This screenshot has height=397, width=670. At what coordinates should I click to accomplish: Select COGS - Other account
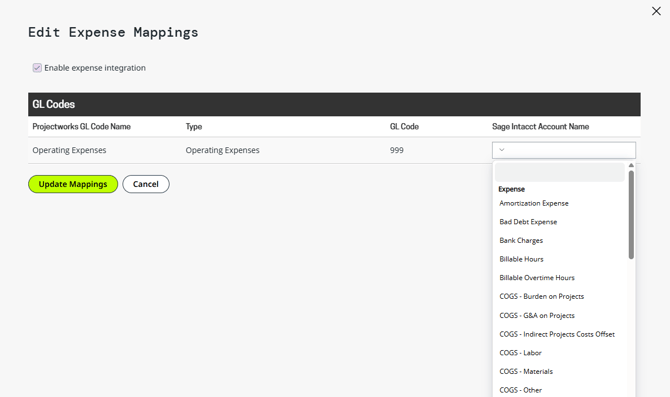click(x=520, y=390)
